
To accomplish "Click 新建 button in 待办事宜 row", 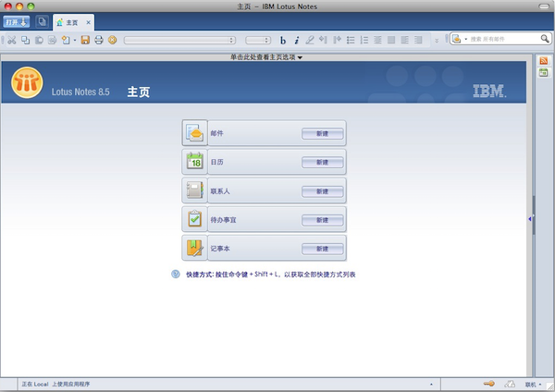I will 323,220.
